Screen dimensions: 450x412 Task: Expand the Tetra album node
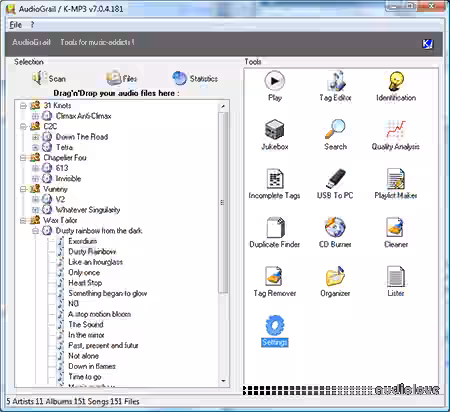click(35, 147)
